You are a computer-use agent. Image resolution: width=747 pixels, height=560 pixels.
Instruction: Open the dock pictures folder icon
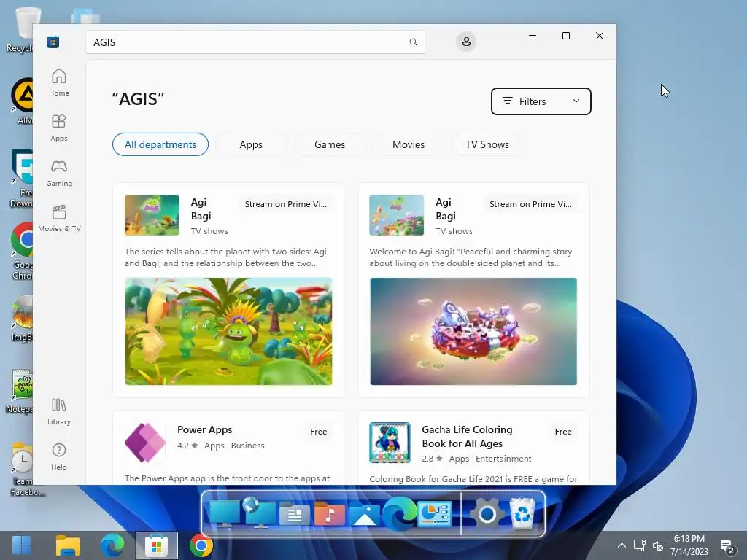click(x=365, y=516)
